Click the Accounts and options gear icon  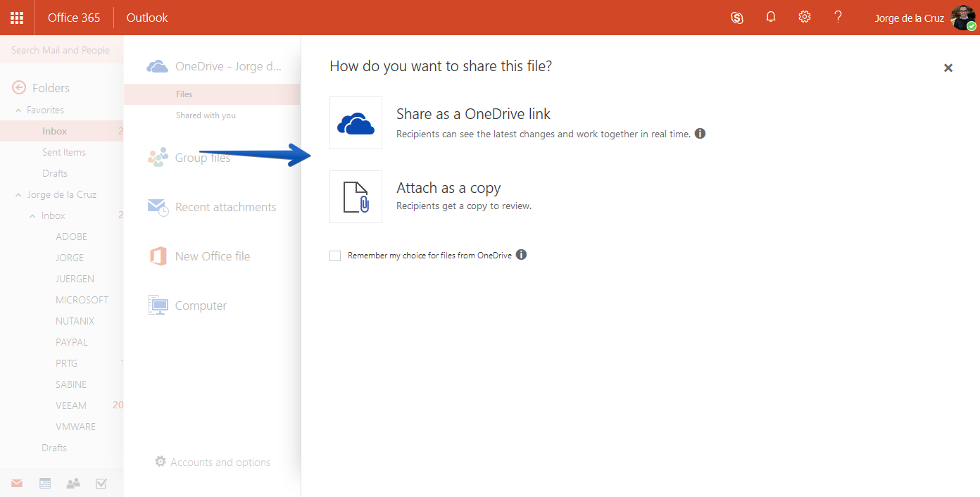(x=161, y=462)
